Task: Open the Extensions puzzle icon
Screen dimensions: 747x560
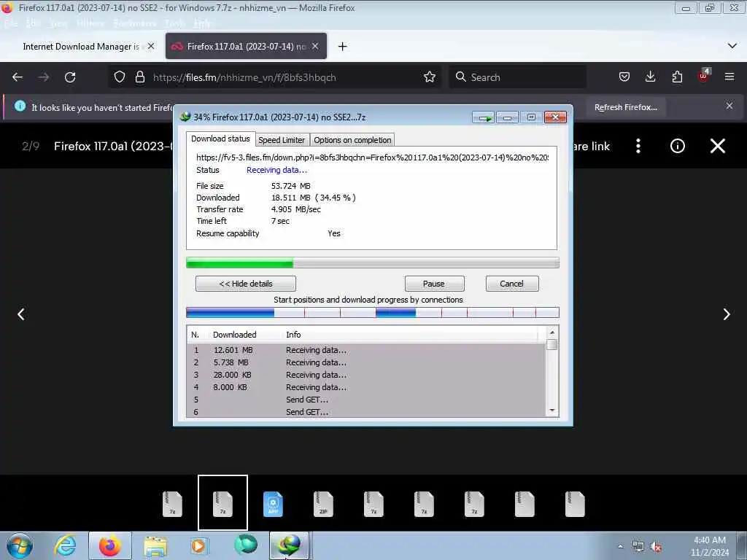Action: pyautogui.click(x=677, y=77)
